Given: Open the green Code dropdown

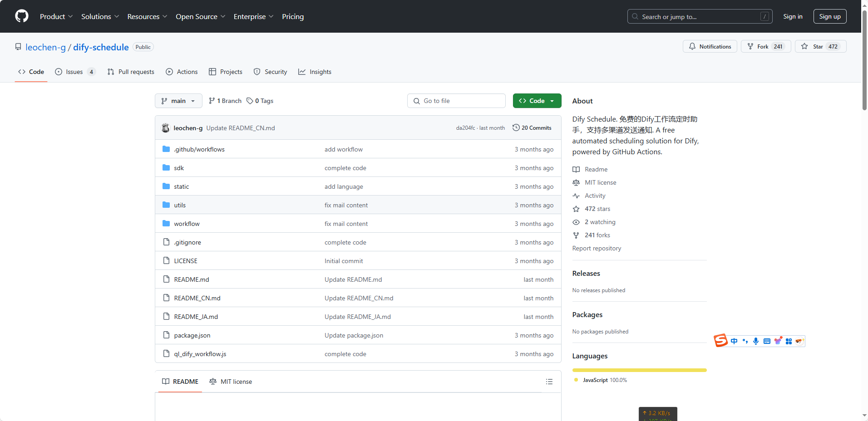Looking at the screenshot, I should tap(537, 101).
